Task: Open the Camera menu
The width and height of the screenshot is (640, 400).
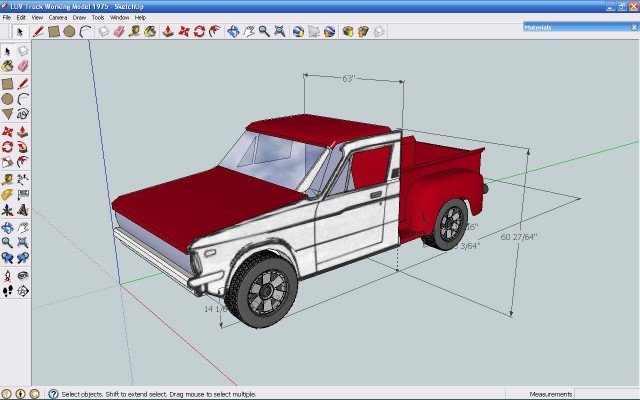Action: [58, 17]
